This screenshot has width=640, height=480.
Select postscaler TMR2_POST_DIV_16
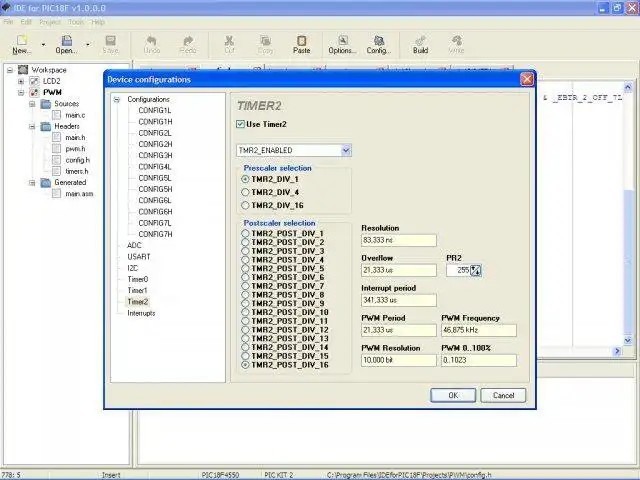pos(245,365)
